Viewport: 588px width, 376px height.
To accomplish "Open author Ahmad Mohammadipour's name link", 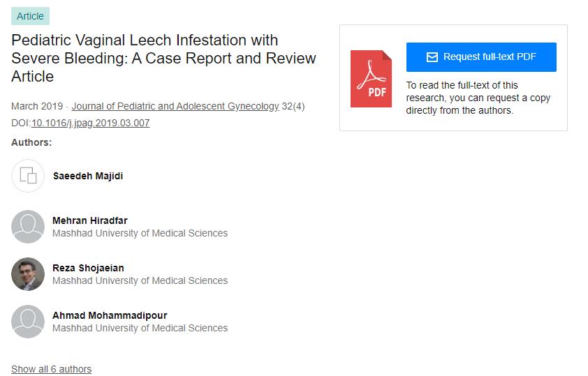I will click(x=110, y=315).
